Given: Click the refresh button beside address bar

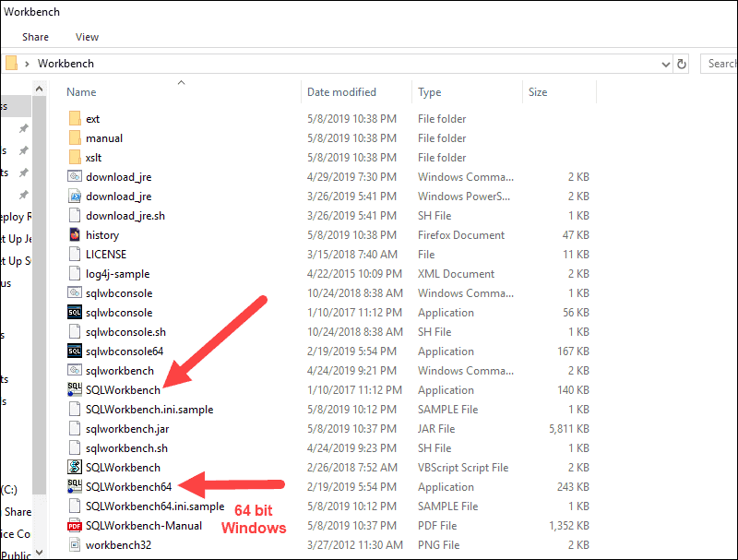Looking at the screenshot, I should (682, 64).
